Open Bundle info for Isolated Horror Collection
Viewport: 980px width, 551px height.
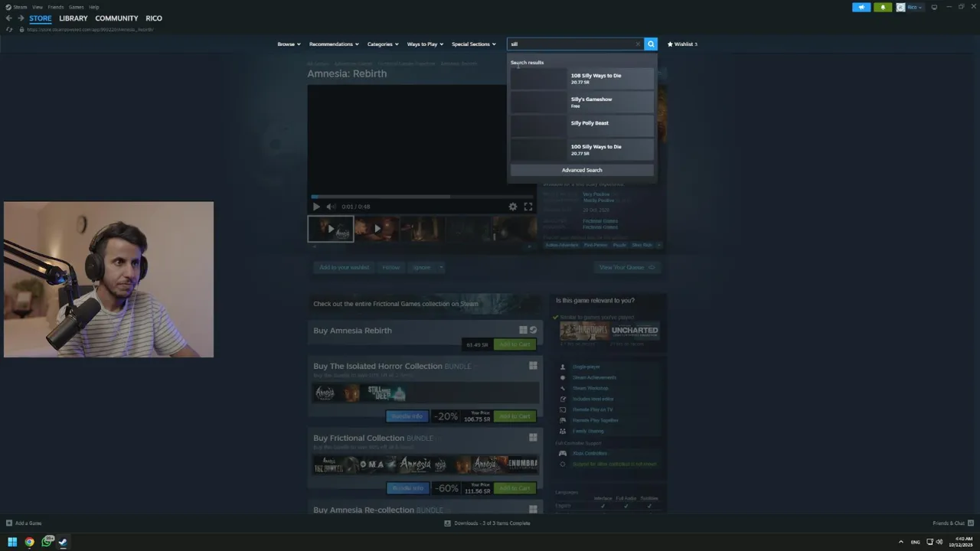tap(407, 416)
